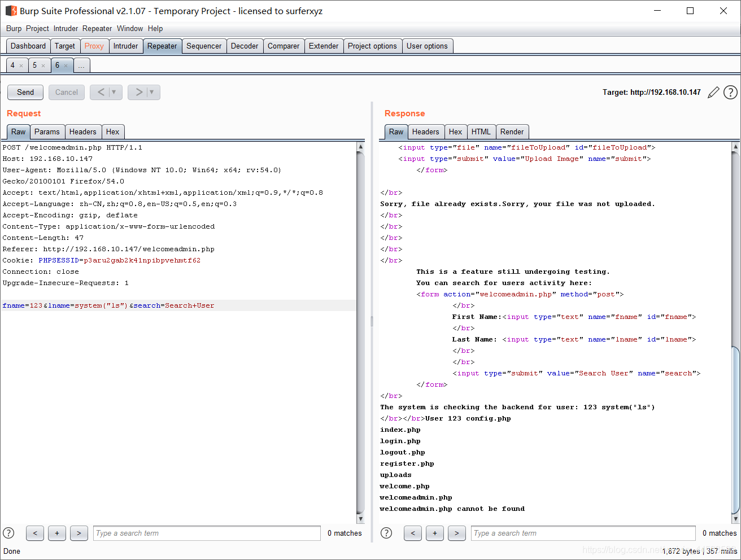The width and height of the screenshot is (741, 560).
Task: Select Repeater sub-tab 4
Action: tap(12, 65)
